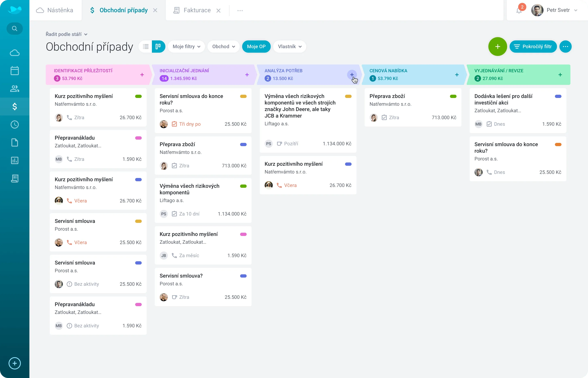Click the notification bell icon
The image size is (588, 378).
(519, 11)
